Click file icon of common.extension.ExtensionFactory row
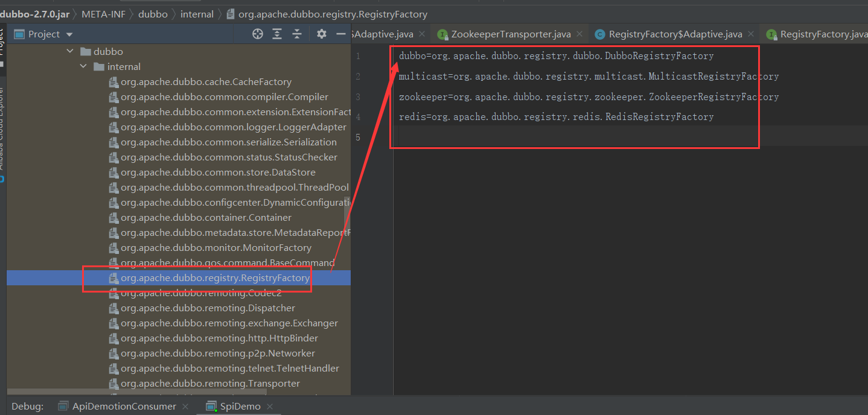868x415 pixels. point(113,112)
